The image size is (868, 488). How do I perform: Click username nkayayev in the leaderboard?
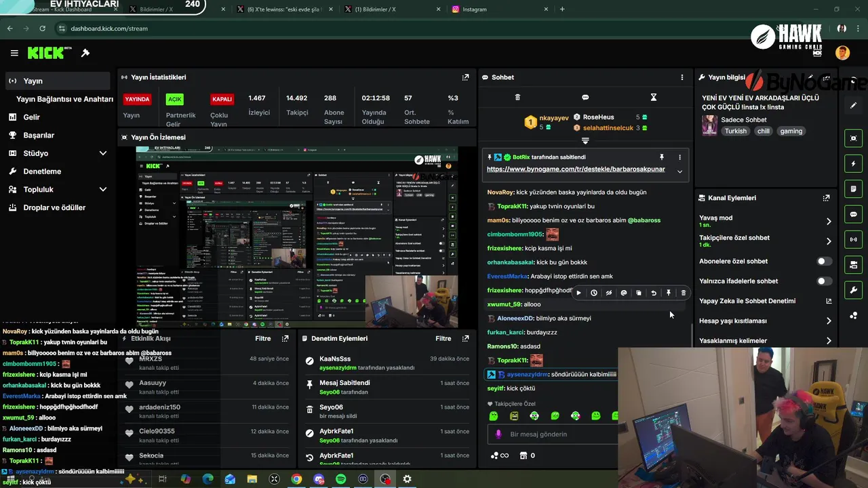(554, 118)
